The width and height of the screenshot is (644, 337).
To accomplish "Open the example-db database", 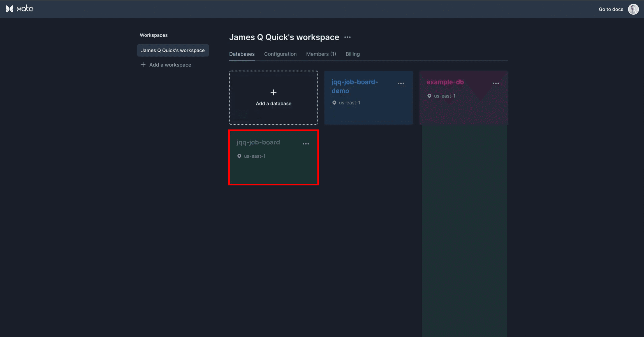I will pyautogui.click(x=463, y=97).
